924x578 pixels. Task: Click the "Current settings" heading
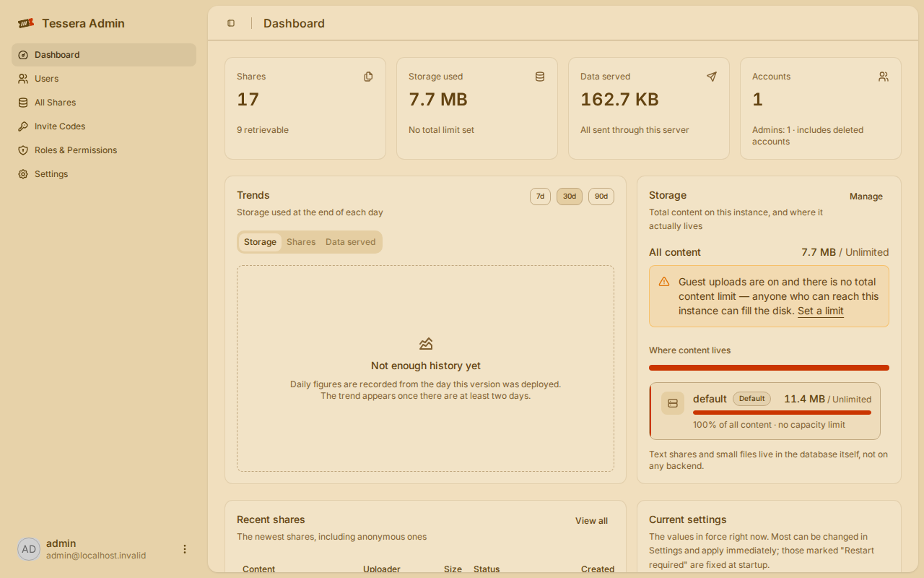(x=688, y=519)
